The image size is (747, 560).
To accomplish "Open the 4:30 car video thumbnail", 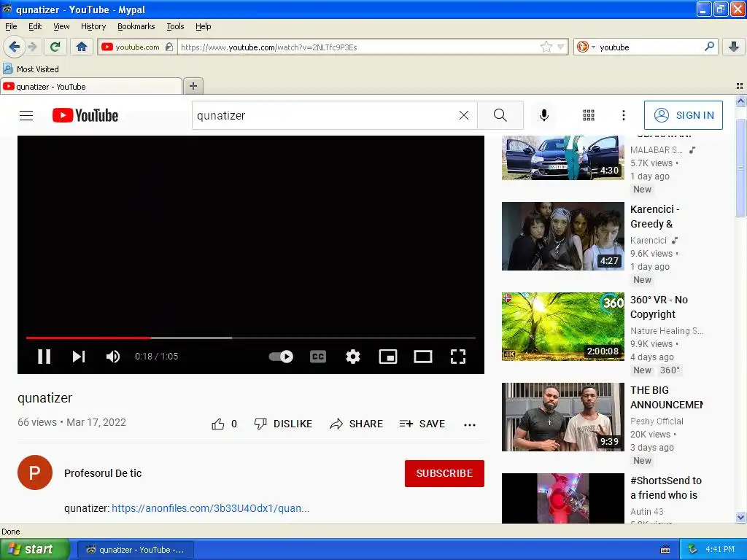I will (x=562, y=157).
